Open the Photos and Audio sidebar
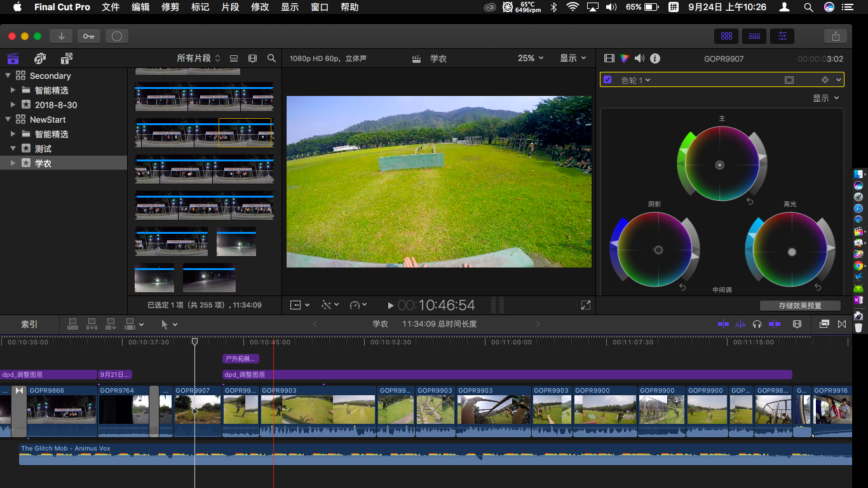 point(40,58)
